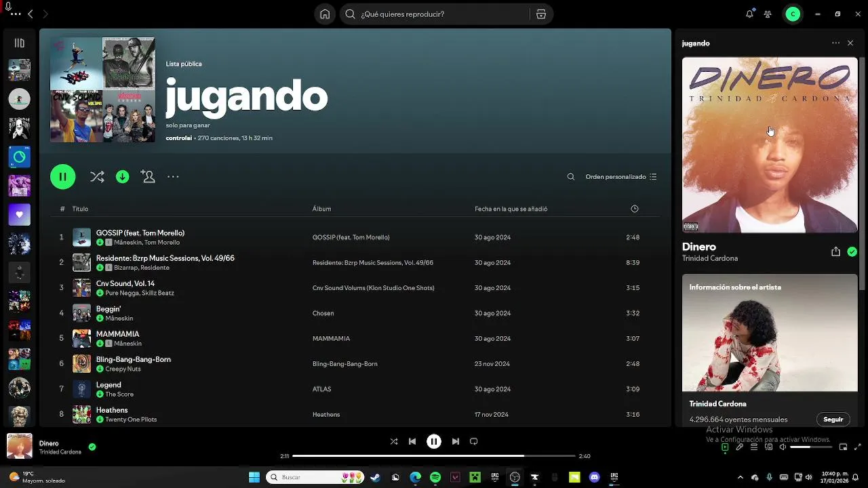This screenshot has width=868, height=488.
Task: Open Discord from the taskbar
Action: tap(595, 477)
